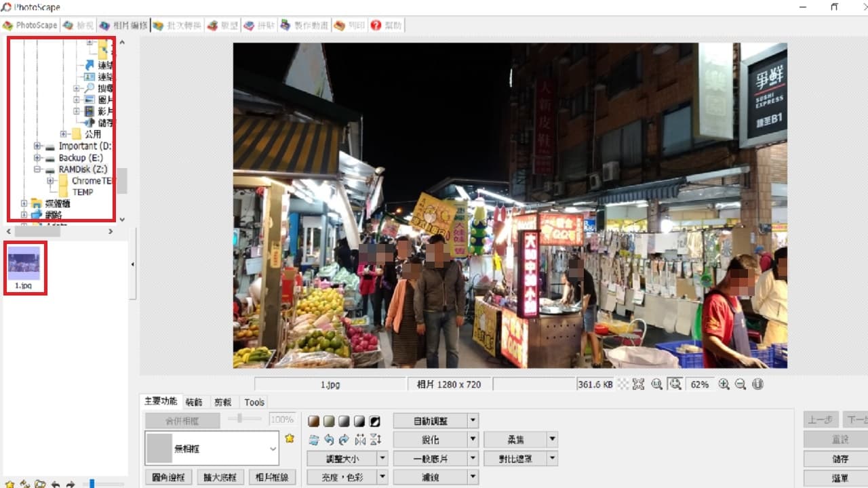Image resolution: width=868 pixels, height=488 pixels.
Task: Switch to the 裝飾 tab
Action: [x=194, y=402]
